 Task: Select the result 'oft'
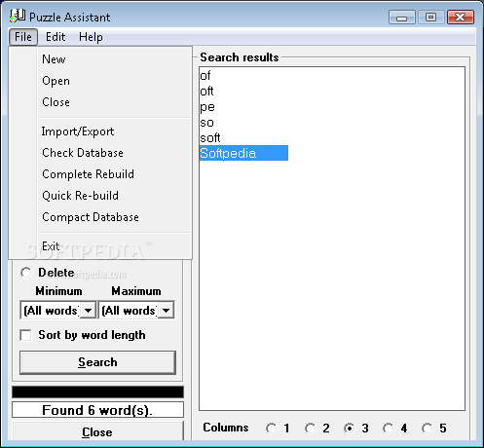206,92
